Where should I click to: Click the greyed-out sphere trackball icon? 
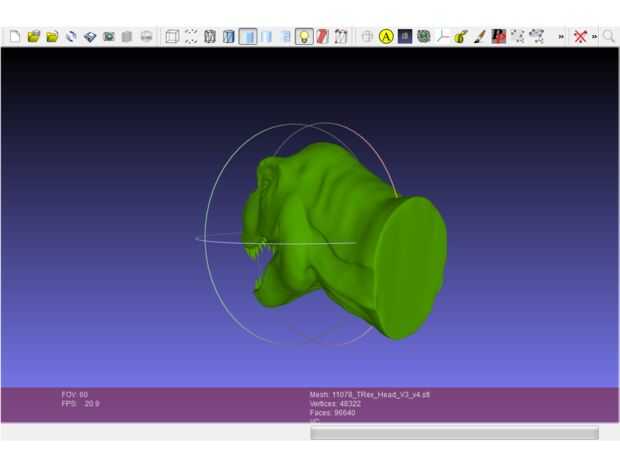[x=367, y=37]
